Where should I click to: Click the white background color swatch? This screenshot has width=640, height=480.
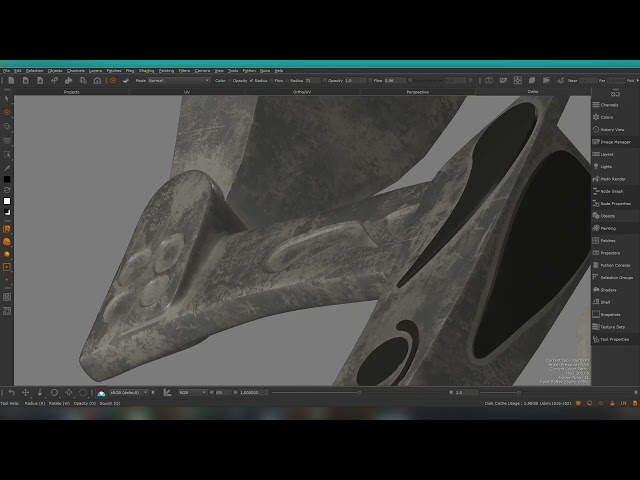pos(7,201)
